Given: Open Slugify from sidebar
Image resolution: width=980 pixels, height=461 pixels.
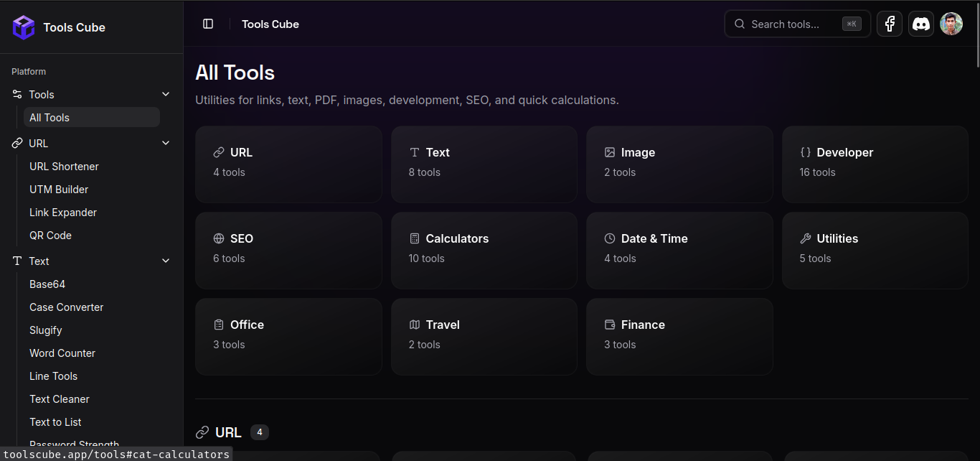Looking at the screenshot, I should pyautogui.click(x=92, y=330).
